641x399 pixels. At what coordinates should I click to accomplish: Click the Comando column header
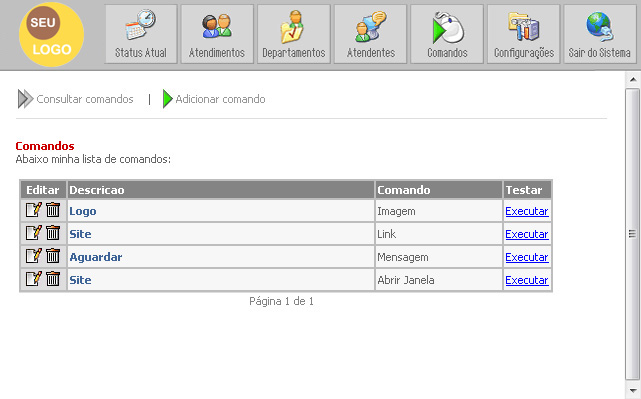439,190
